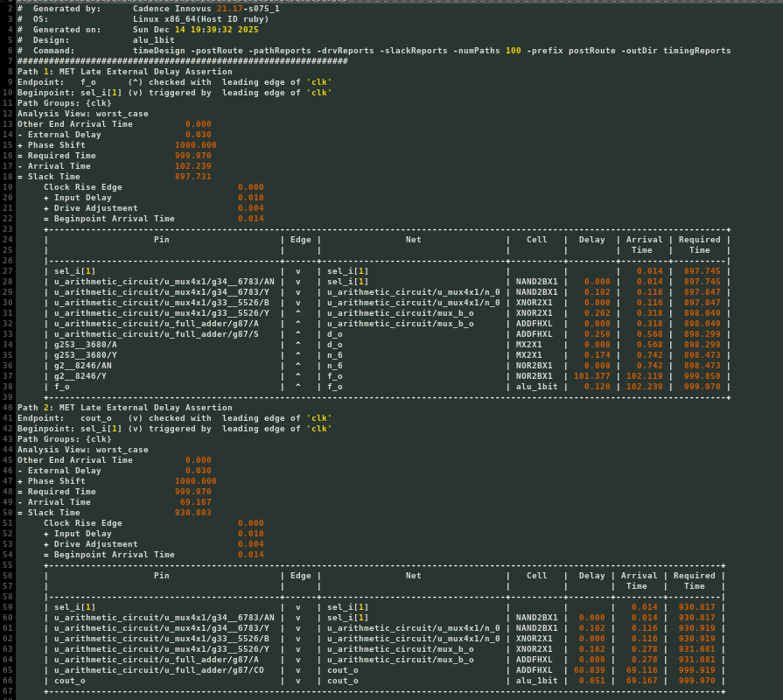783x700 pixels.
Task: Click net "n_6" in the g253__3680/Y row
Action: [x=334, y=354]
